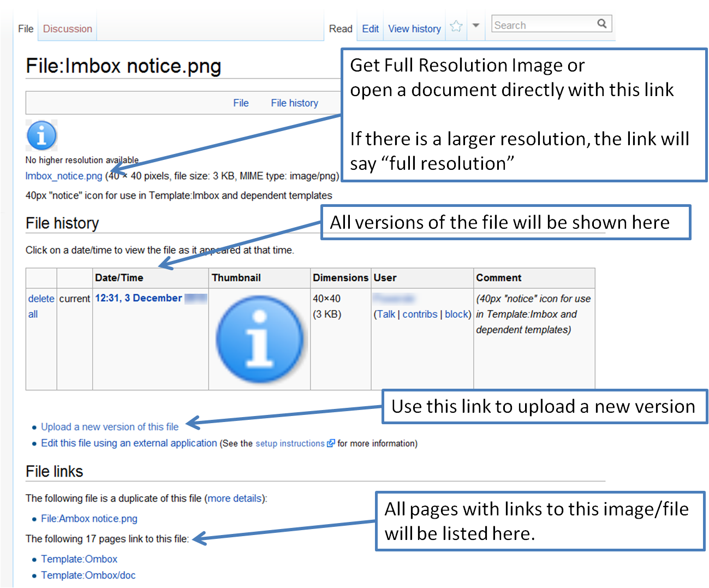Open the View history tab
The height and width of the screenshot is (588, 709).
point(414,29)
